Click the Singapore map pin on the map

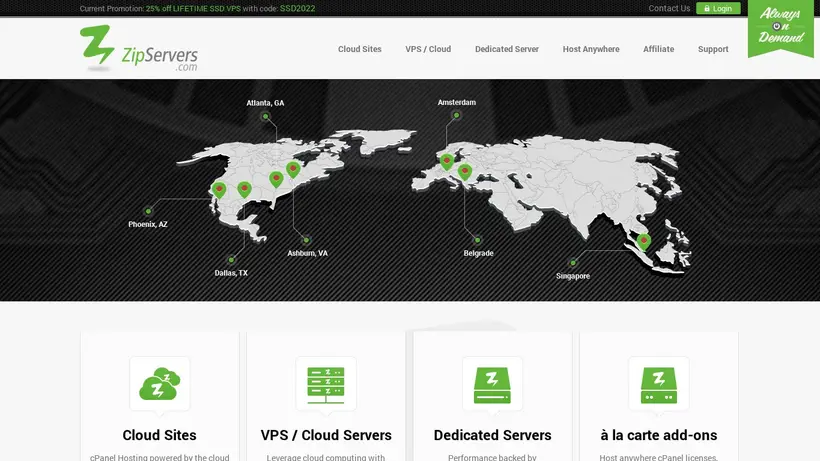[x=644, y=241]
